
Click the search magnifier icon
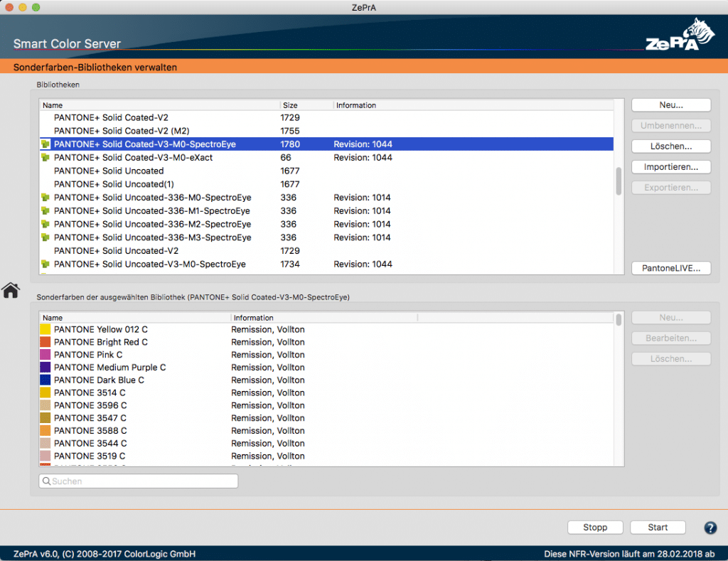[47, 481]
